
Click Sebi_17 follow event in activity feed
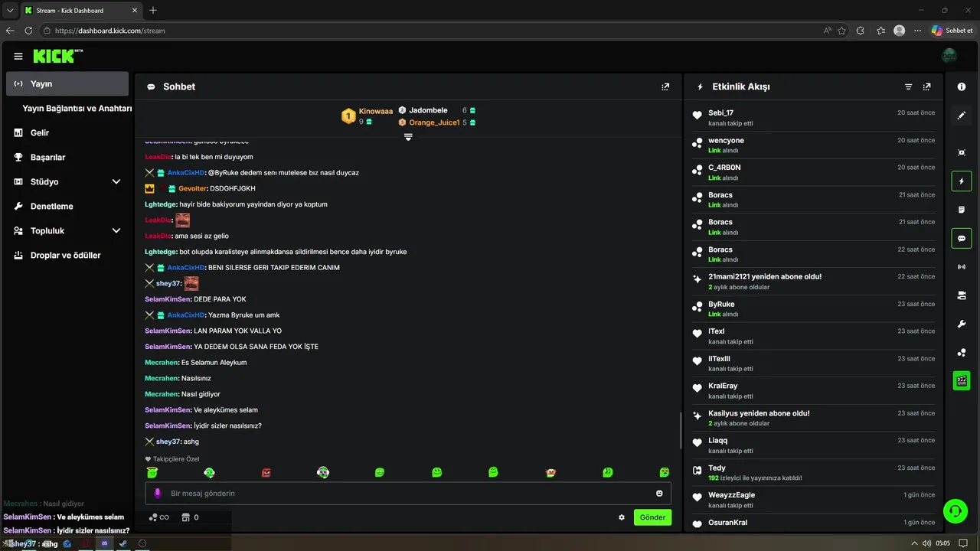click(x=814, y=117)
